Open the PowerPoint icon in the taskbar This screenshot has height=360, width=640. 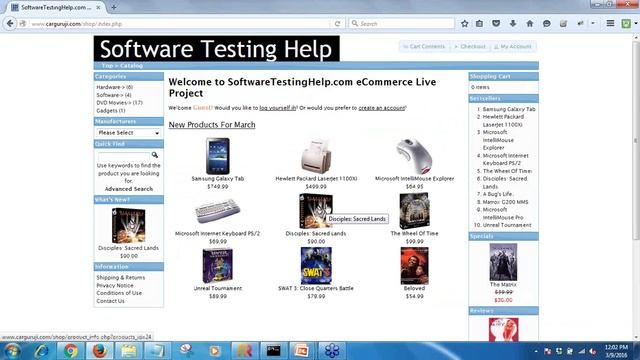(301, 351)
